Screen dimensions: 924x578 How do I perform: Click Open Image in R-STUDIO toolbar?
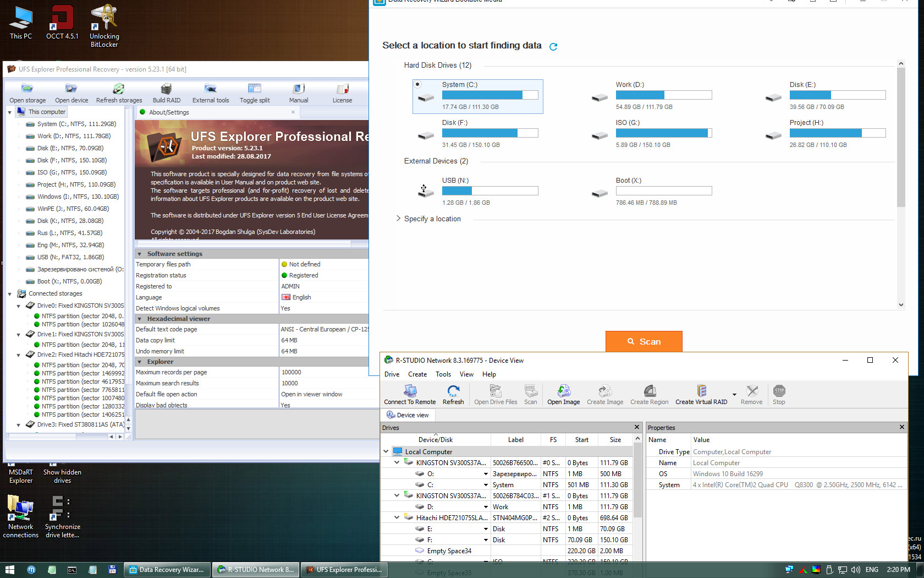click(x=564, y=395)
